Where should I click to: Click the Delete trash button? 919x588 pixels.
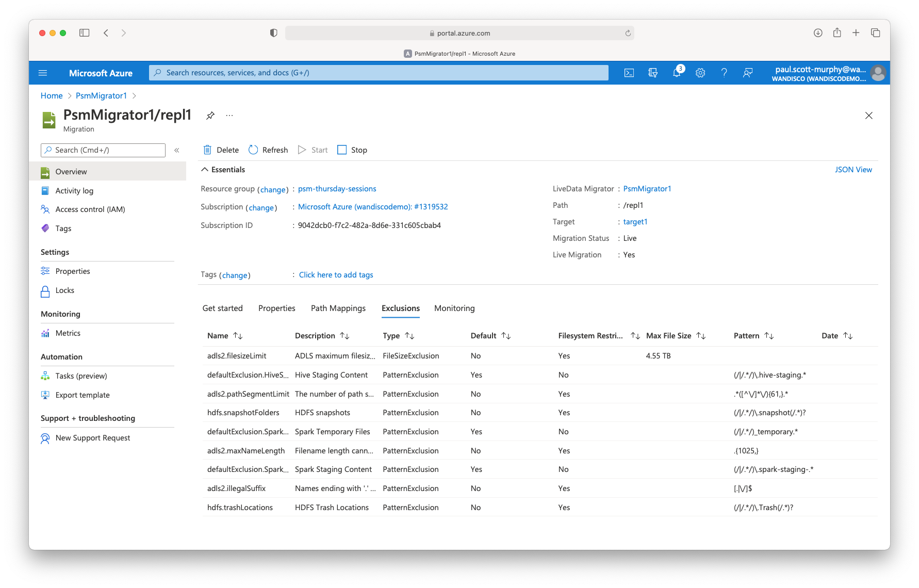click(x=221, y=150)
